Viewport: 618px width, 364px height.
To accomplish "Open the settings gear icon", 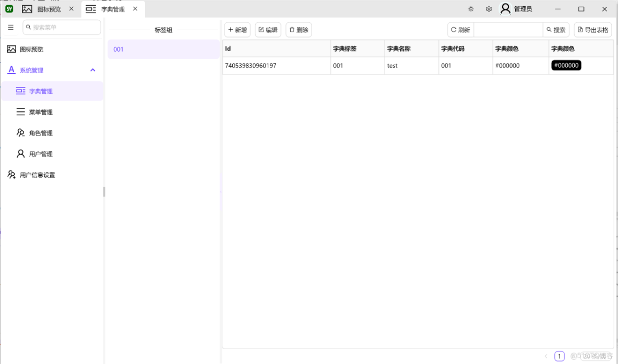I will [x=489, y=8].
